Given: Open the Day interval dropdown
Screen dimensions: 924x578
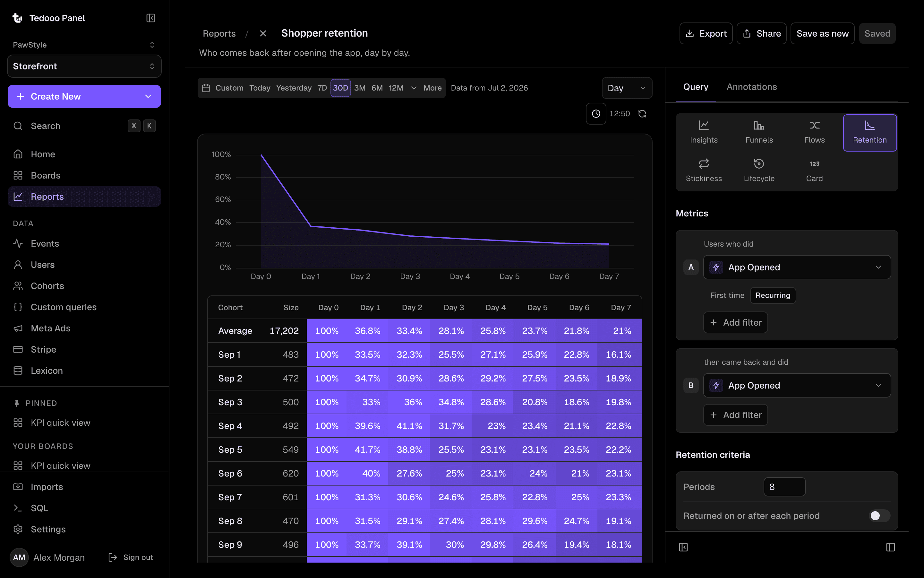Looking at the screenshot, I should 627,88.
